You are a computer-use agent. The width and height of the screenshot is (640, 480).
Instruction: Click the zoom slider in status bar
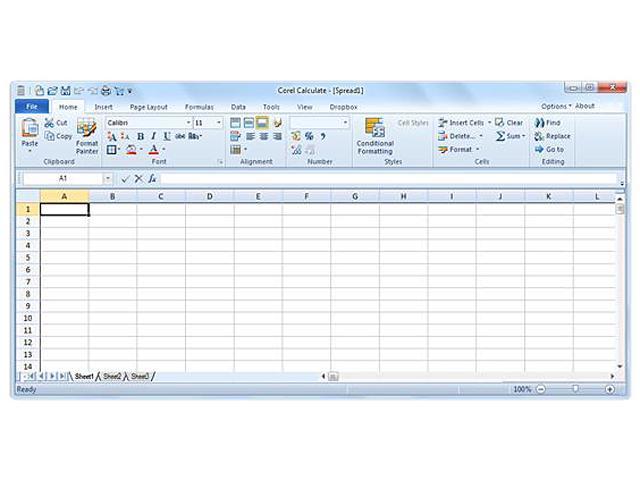point(575,389)
